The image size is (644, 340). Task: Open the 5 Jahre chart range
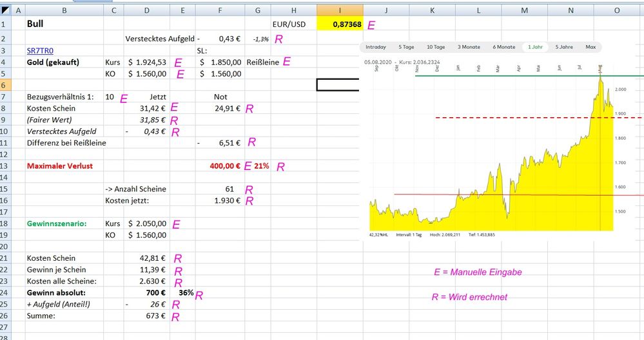[x=564, y=47]
